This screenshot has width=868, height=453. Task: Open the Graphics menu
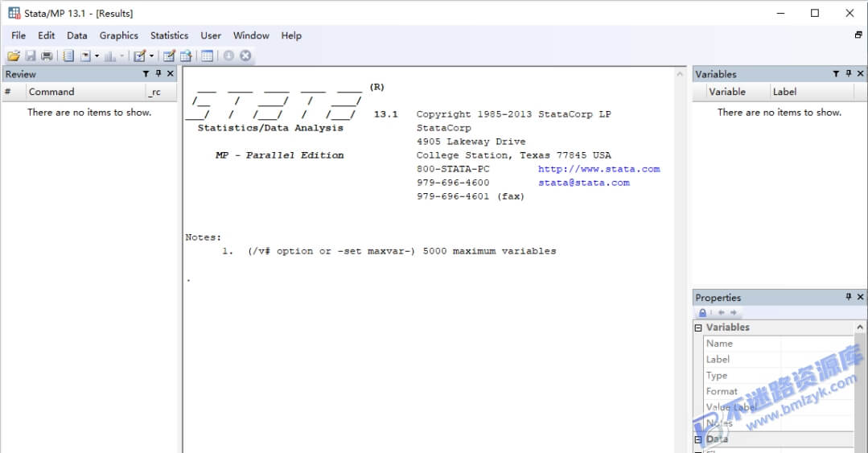point(119,35)
